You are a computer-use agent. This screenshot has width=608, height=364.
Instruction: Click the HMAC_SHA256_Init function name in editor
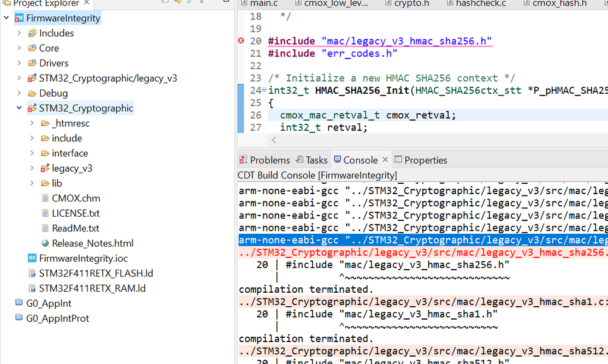point(362,91)
